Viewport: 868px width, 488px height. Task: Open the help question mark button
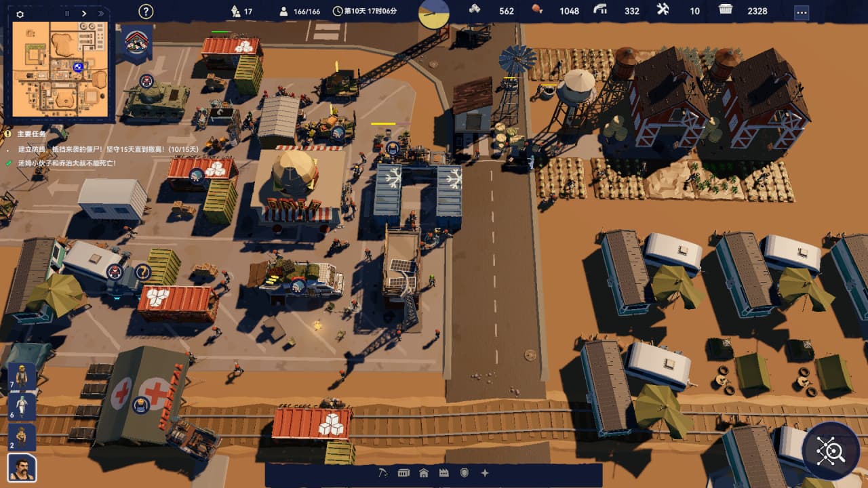click(x=146, y=12)
